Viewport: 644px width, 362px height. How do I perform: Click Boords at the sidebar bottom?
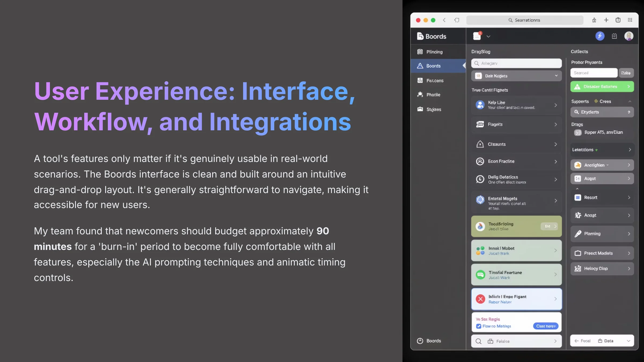coord(429,341)
